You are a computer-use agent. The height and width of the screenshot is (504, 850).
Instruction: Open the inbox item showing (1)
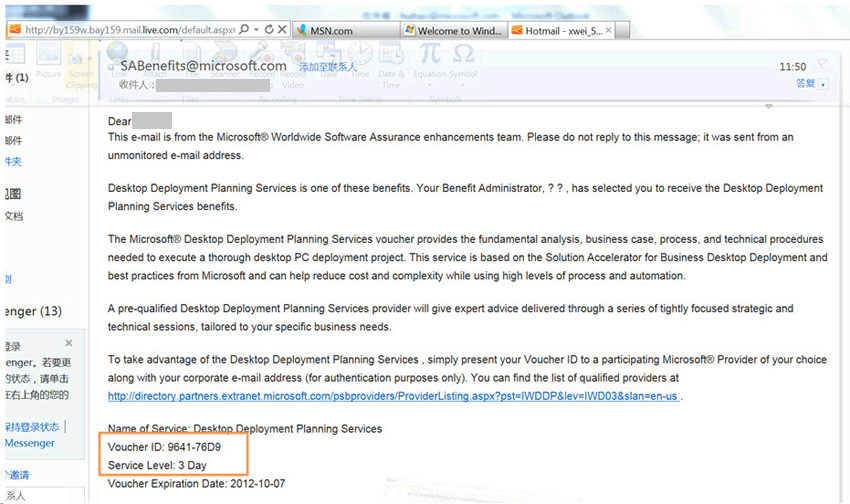coord(17,77)
